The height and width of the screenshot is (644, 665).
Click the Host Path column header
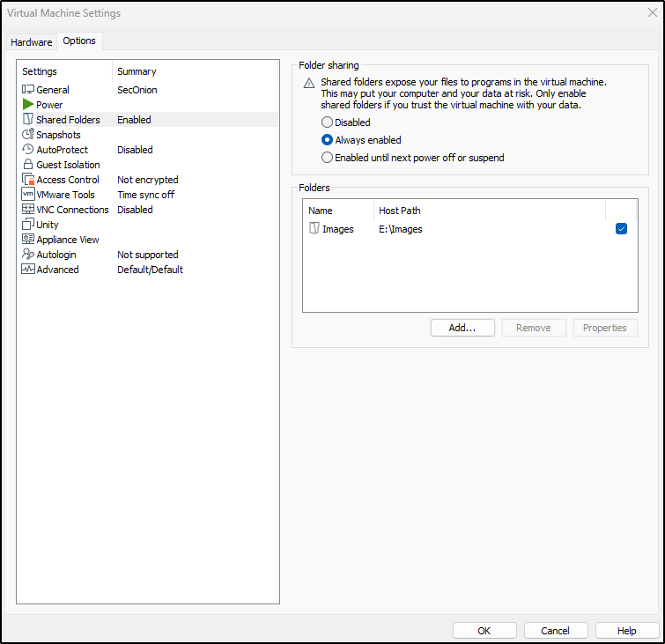pos(400,211)
